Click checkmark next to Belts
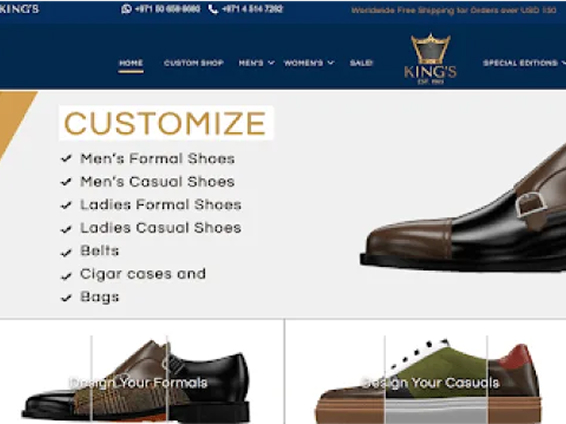The width and height of the screenshot is (566, 424). pos(66,252)
